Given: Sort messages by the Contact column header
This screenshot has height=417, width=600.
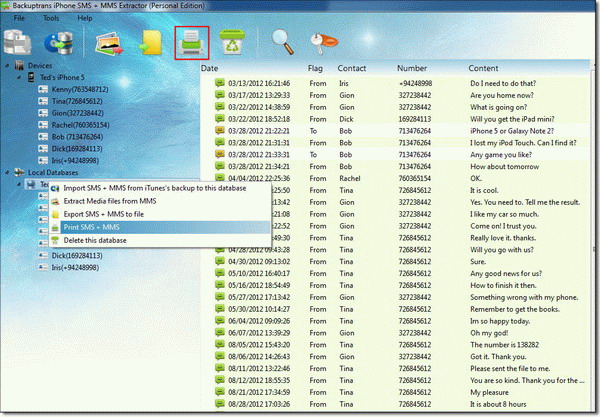Looking at the screenshot, I should (x=352, y=68).
